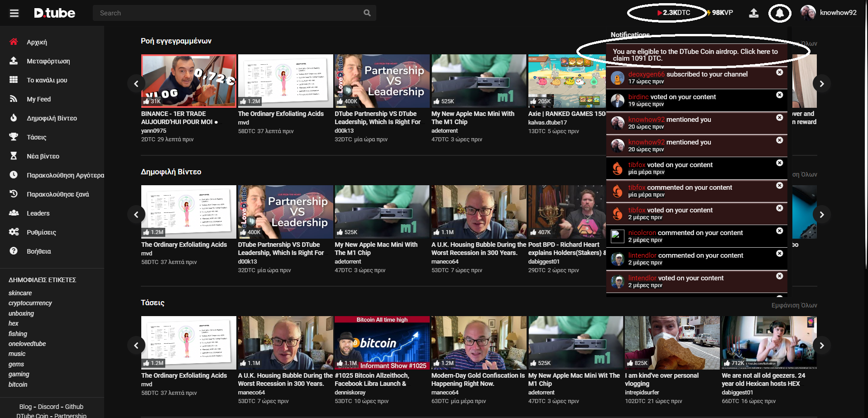Click Εμφάνιση Όλων for Τάσεις section

point(794,305)
